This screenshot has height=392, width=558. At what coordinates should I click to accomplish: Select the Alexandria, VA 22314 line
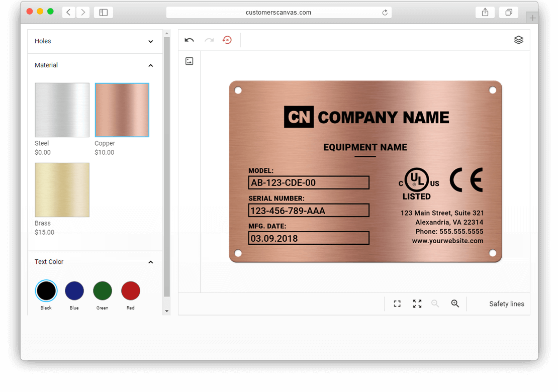pyautogui.click(x=449, y=222)
